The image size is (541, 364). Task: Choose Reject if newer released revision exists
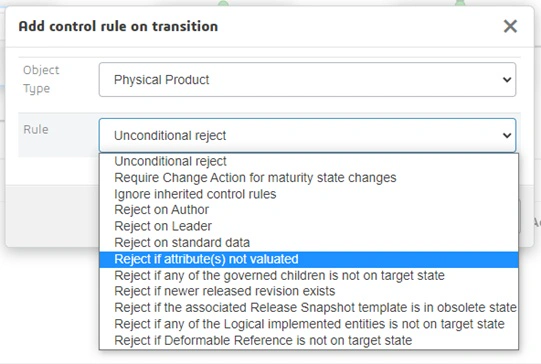[308, 291]
